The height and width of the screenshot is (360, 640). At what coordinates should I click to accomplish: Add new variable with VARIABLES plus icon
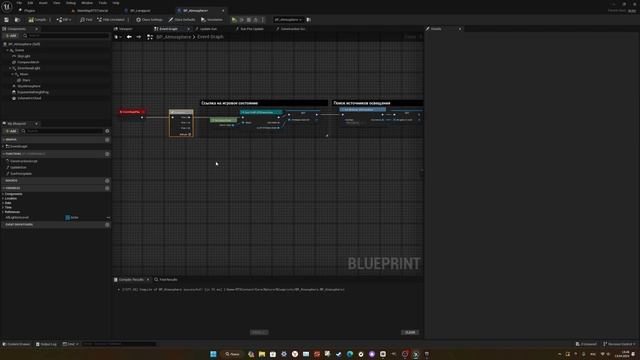(x=107, y=188)
